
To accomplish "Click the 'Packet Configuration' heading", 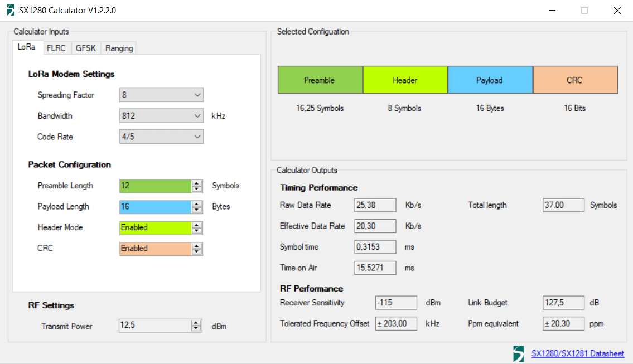I will [70, 164].
